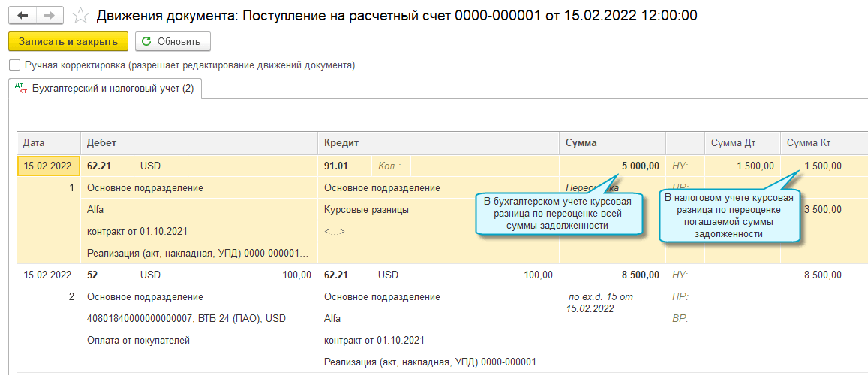Enable the Ручная корректировка checkbox
868x375 pixels.
pyautogui.click(x=14, y=65)
